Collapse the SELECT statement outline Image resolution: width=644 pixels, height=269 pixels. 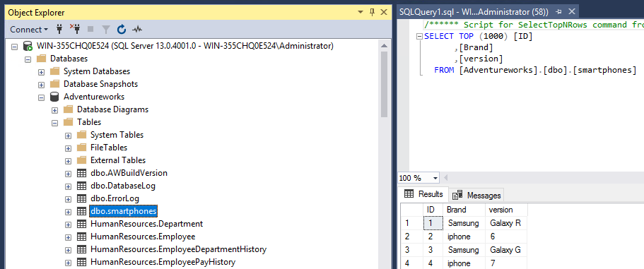click(x=419, y=37)
